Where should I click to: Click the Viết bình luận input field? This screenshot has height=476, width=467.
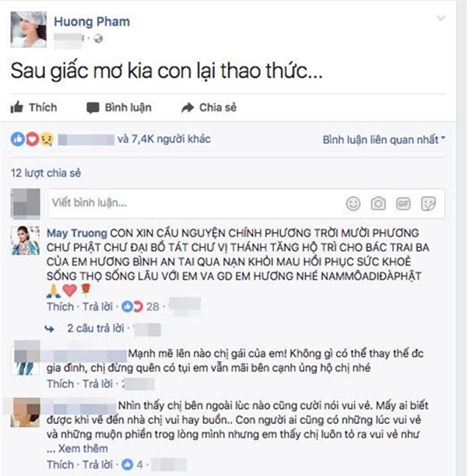point(194,203)
